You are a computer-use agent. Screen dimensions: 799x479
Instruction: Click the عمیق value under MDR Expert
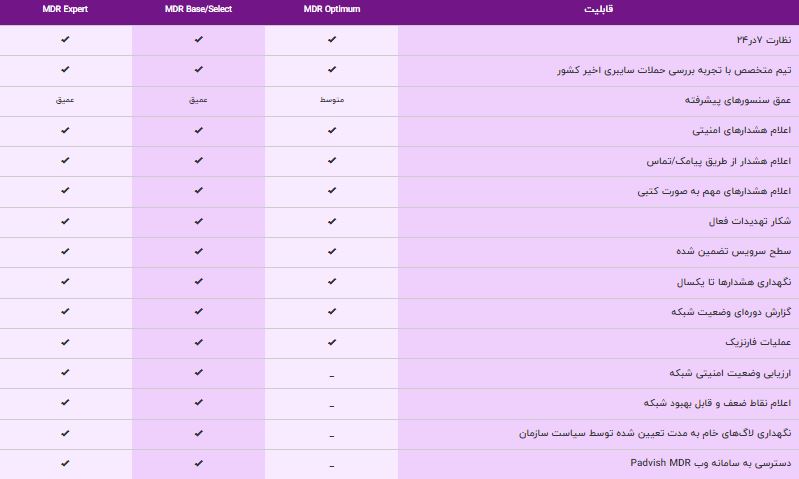tap(65, 100)
